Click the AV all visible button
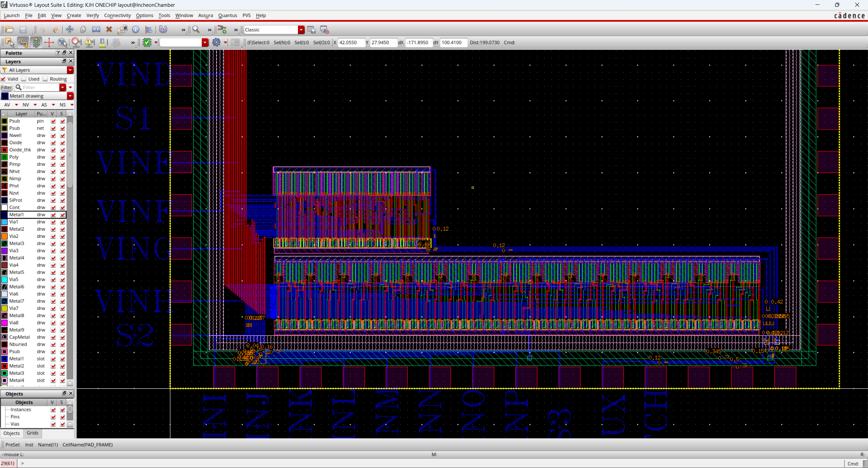Screen dimensions: 868x468 [x=7, y=105]
